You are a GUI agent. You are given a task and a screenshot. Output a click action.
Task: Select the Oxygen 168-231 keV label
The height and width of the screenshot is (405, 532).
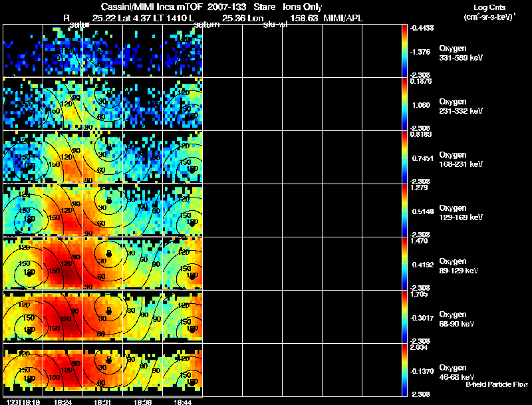pos(461,160)
